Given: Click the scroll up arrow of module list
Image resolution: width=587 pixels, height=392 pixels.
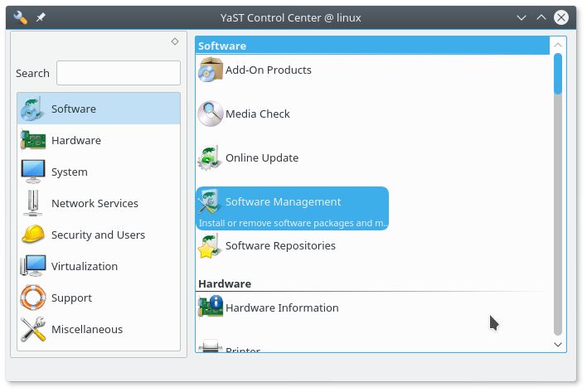Looking at the screenshot, I should point(558,45).
